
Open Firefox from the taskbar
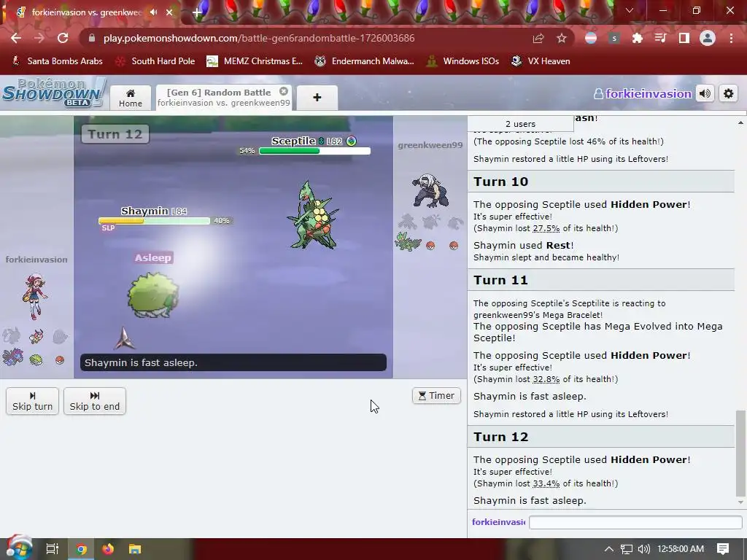[x=108, y=549]
